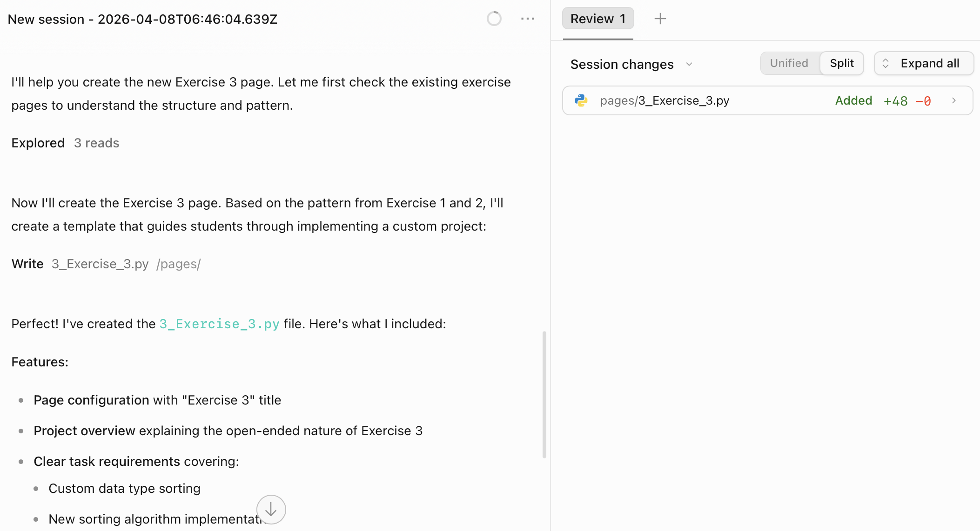
Task: Click the session title text
Action: (x=142, y=19)
